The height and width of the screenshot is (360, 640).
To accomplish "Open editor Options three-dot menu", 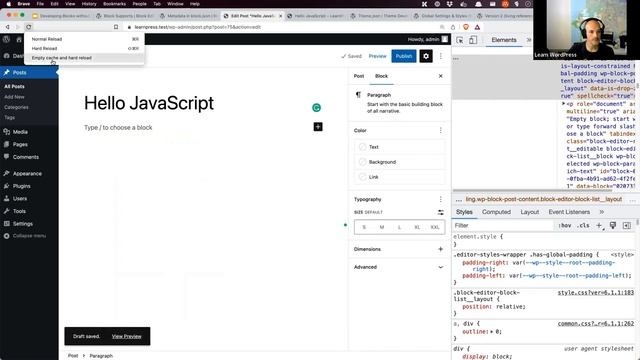I will 441,56.
